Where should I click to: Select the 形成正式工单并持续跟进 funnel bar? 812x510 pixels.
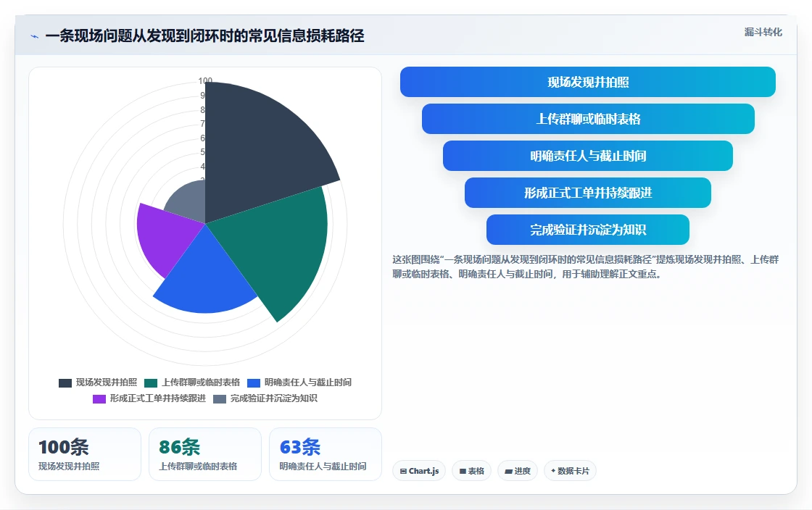click(588, 193)
